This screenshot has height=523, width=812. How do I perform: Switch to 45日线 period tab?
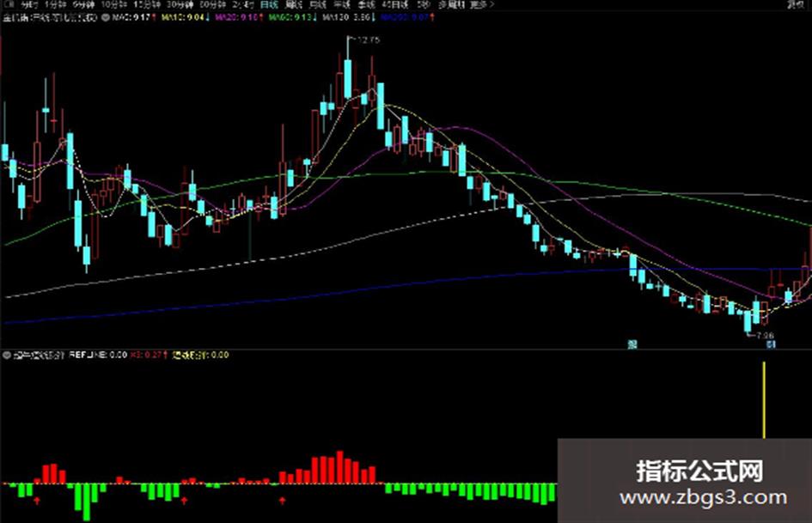395,4
